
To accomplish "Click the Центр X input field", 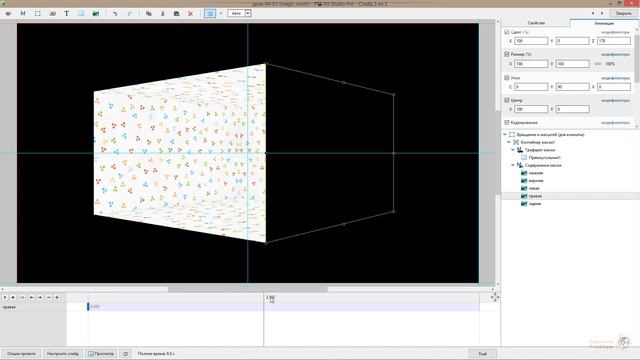I will [531, 109].
